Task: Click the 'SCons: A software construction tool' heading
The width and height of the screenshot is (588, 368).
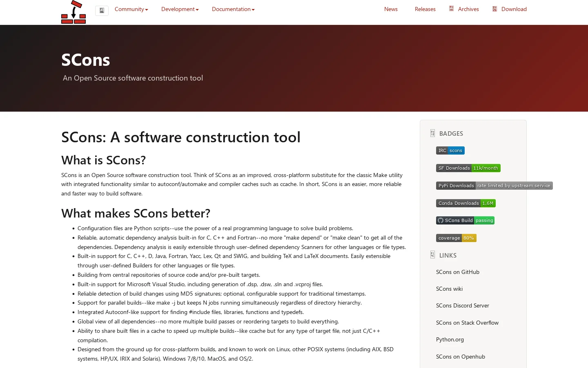Action: 181,137
